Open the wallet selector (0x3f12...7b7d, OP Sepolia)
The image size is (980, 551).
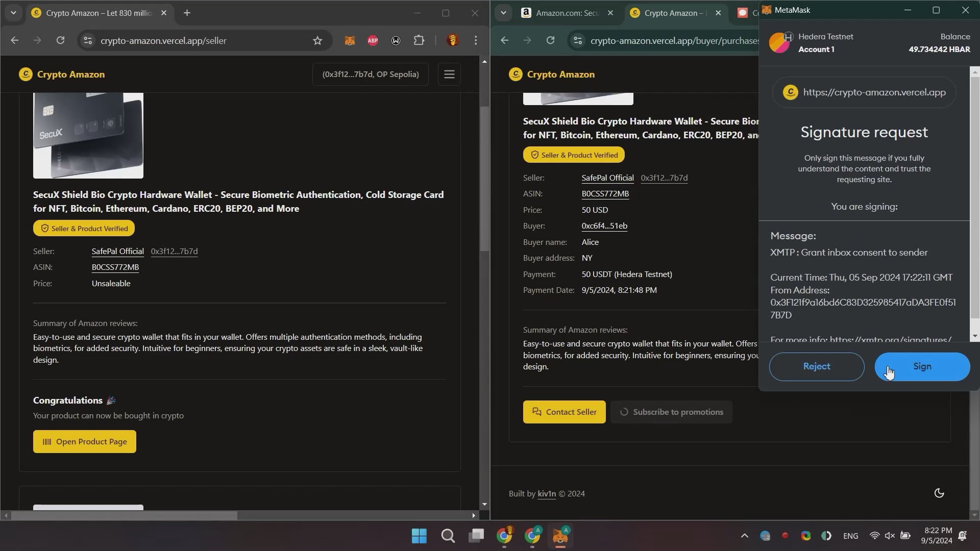tap(371, 74)
